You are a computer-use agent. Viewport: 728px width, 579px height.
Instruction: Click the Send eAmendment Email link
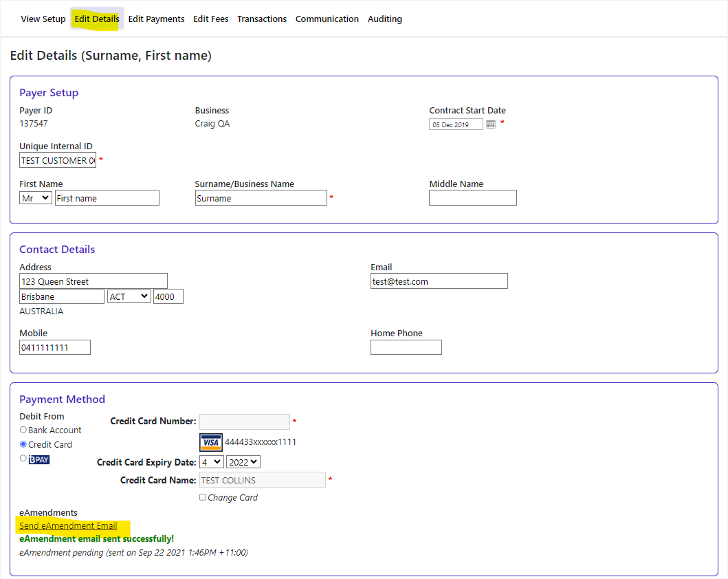tap(68, 526)
